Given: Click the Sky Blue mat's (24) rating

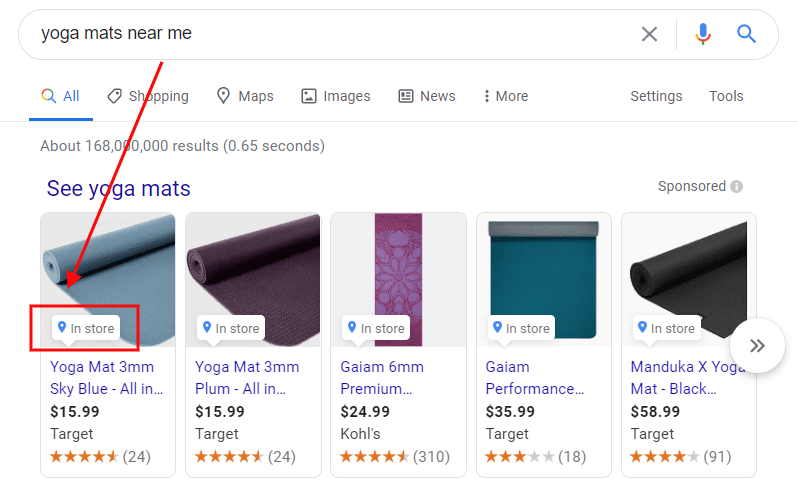Looking at the screenshot, I should 100,456.
